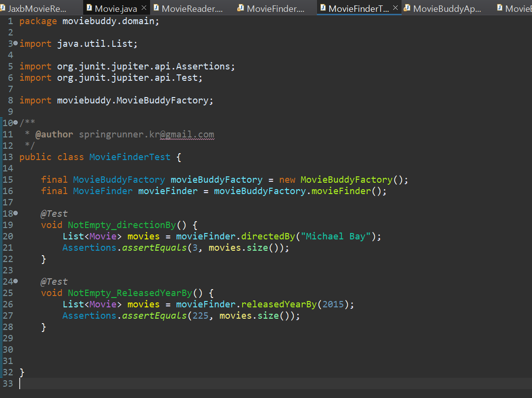Screen dimensions: 532x398
Task: Collapse the Javadoc comment at line 10
Action: pyautogui.click(x=16, y=122)
